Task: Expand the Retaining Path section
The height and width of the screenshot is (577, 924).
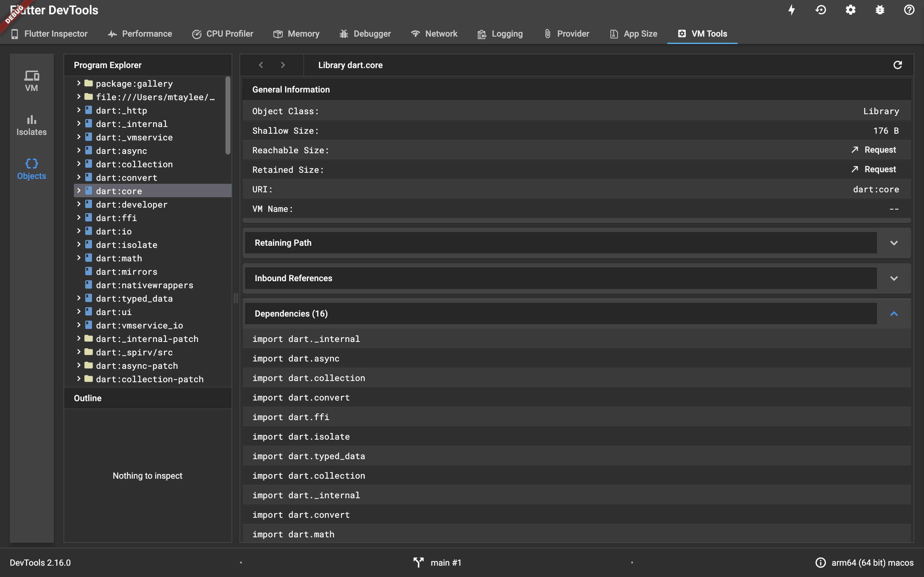Action: [x=894, y=243]
